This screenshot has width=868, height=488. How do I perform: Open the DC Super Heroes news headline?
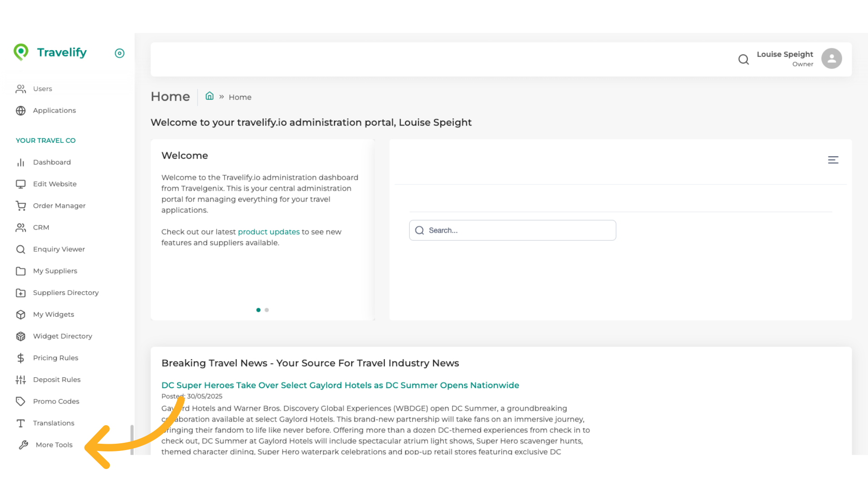point(340,385)
